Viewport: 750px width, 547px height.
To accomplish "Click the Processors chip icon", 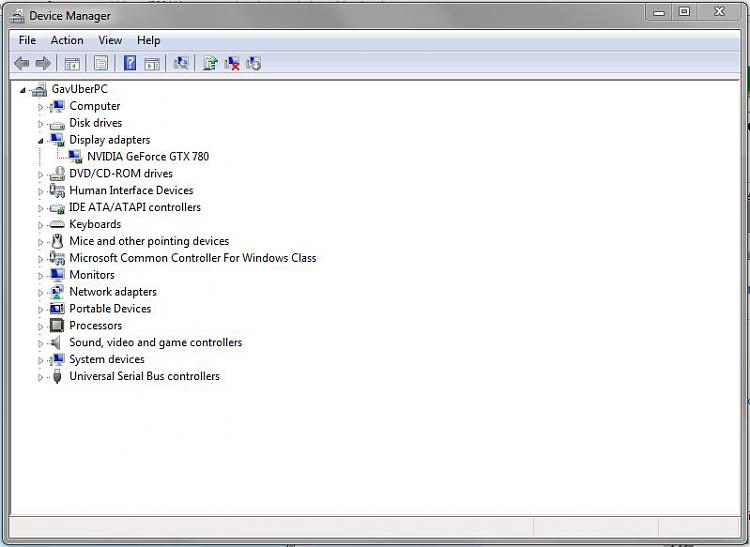I will pyautogui.click(x=57, y=326).
